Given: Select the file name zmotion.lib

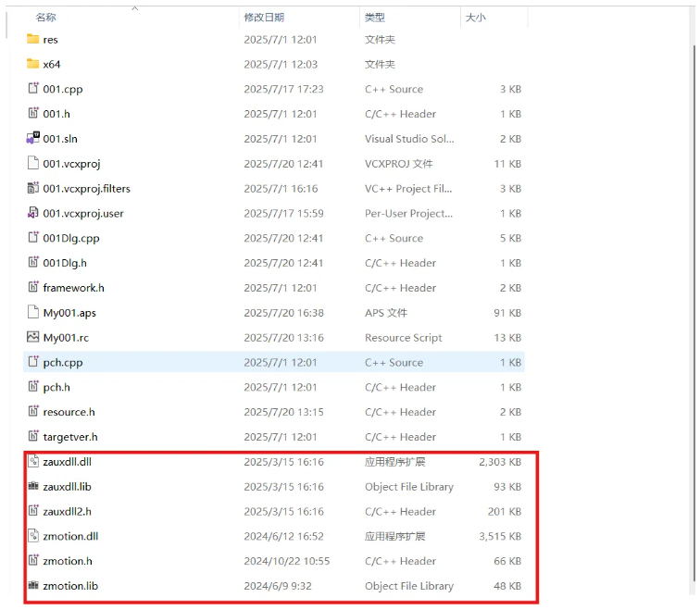Looking at the screenshot, I should [70, 586].
